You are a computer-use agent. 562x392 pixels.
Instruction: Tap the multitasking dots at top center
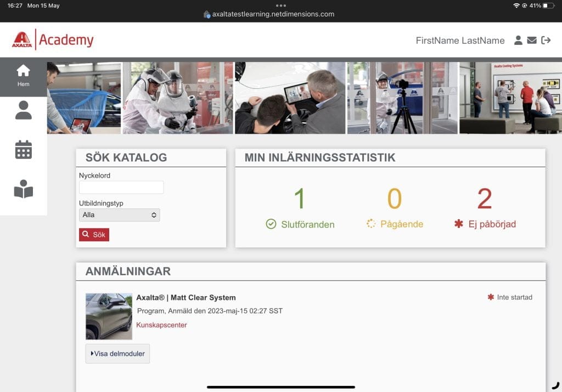pyautogui.click(x=281, y=5)
